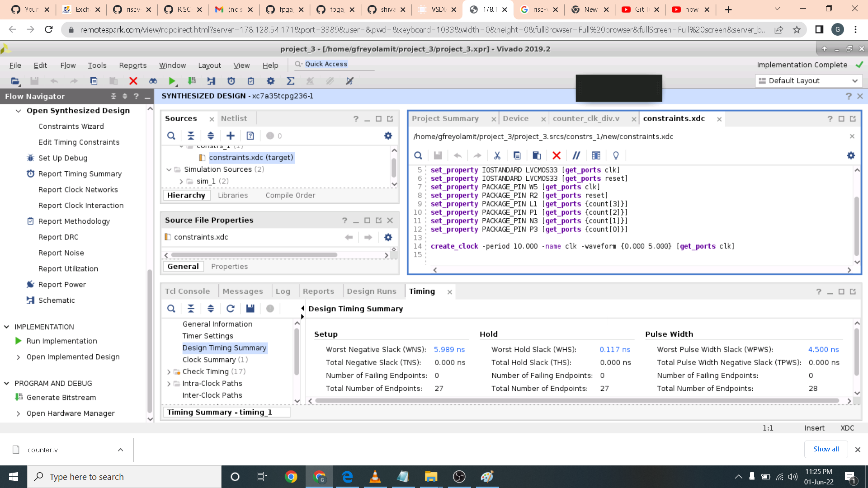Click the Timing panel refresh icon
The image size is (868, 488).
point(231,309)
